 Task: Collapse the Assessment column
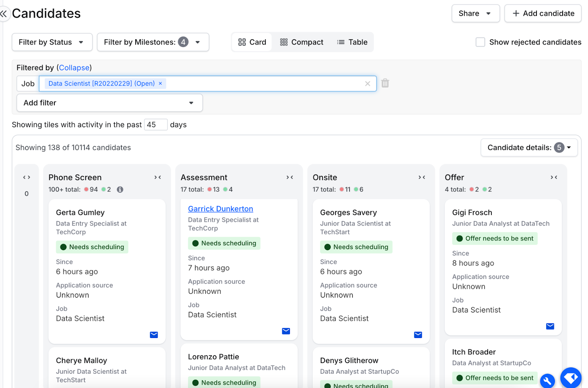point(290,177)
